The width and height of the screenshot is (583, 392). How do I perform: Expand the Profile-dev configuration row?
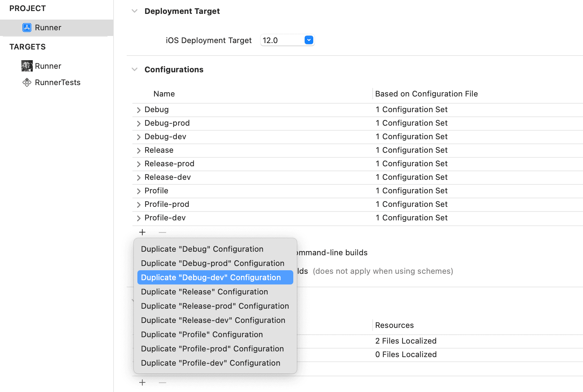click(139, 218)
